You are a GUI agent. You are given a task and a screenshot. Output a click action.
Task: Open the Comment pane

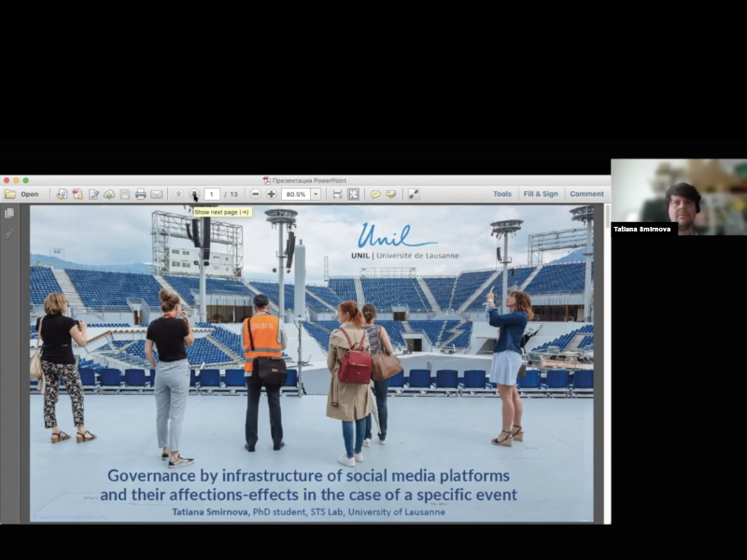(586, 194)
